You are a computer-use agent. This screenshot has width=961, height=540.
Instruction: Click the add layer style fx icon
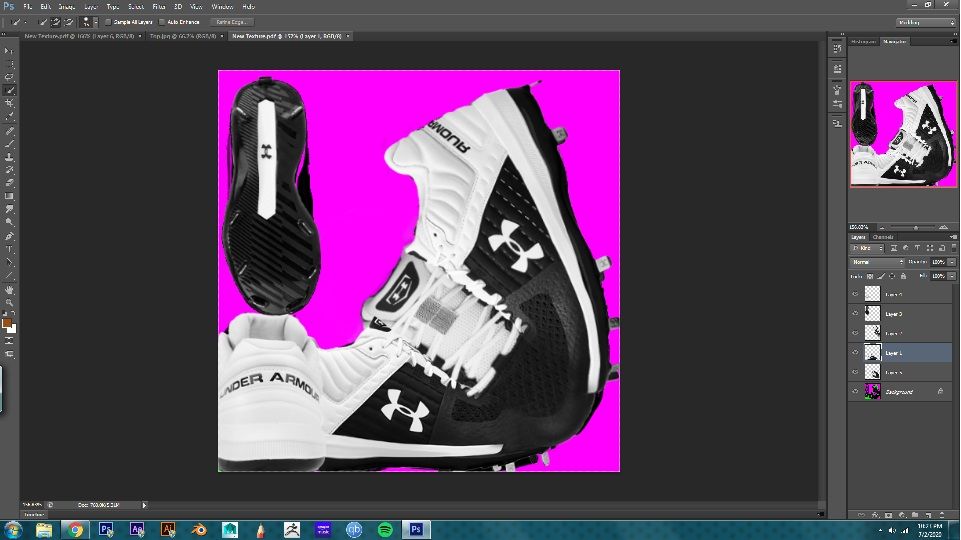875,515
